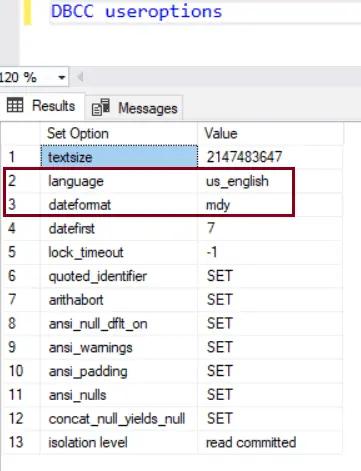Screen dimensions: 361x471
Task: Click the horizontal scrollbar left arrow
Action: coord(80,77)
